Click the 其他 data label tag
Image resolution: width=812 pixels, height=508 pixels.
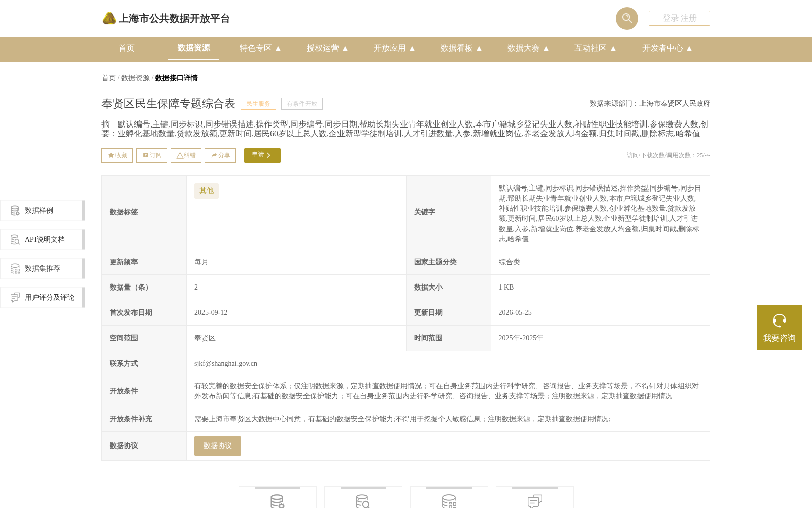pos(207,191)
